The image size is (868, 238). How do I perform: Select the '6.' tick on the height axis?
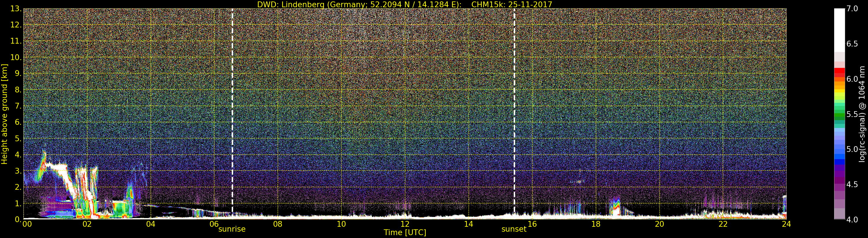pos(18,122)
